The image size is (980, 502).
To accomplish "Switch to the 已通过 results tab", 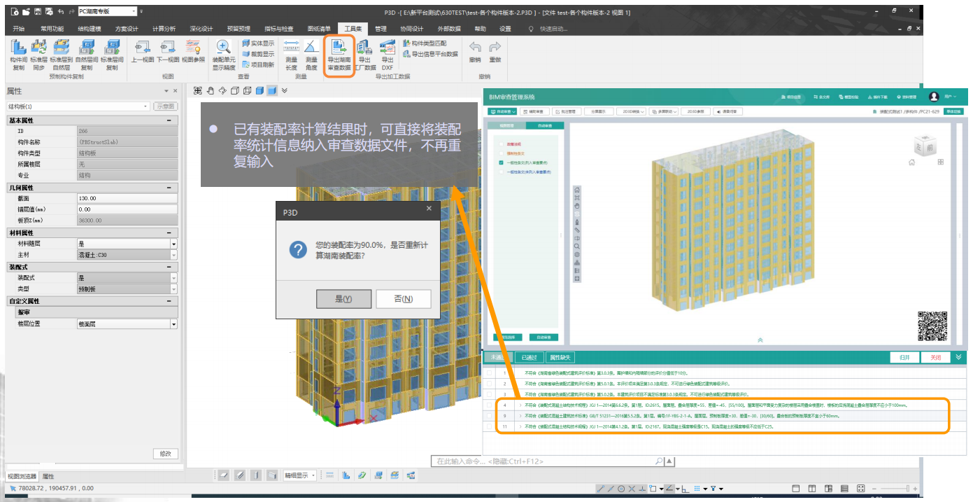I will pos(530,357).
